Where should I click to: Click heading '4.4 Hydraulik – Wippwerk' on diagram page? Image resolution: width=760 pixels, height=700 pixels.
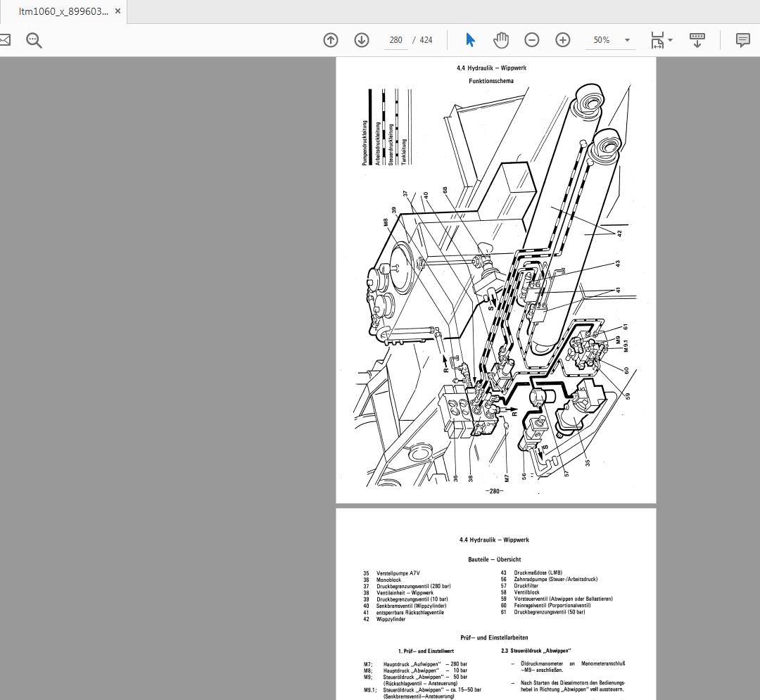[x=491, y=68]
